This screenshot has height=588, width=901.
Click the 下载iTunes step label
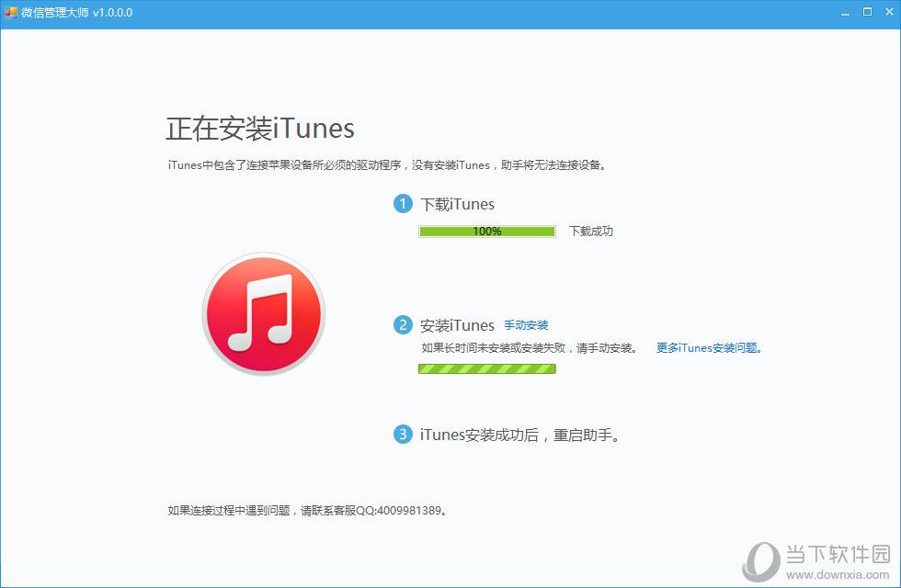click(458, 204)
